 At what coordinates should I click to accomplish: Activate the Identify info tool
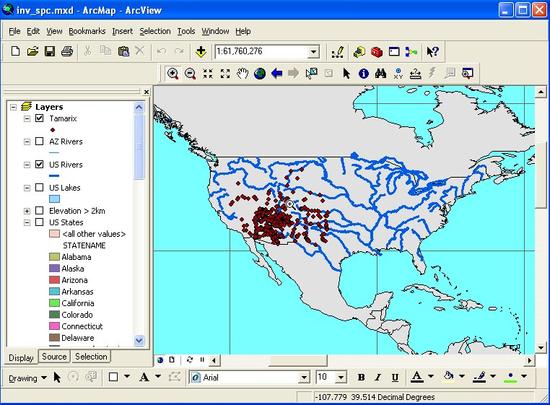click(363, 73)
